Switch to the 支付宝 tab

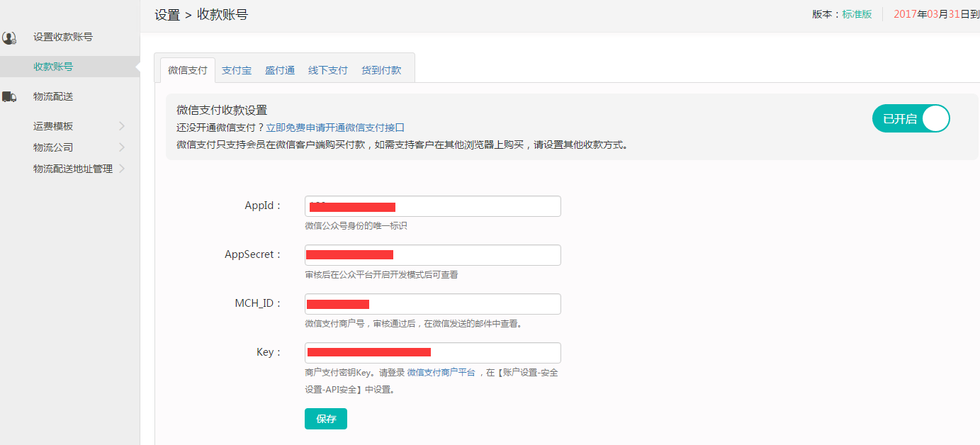click(x=237, y=70)
